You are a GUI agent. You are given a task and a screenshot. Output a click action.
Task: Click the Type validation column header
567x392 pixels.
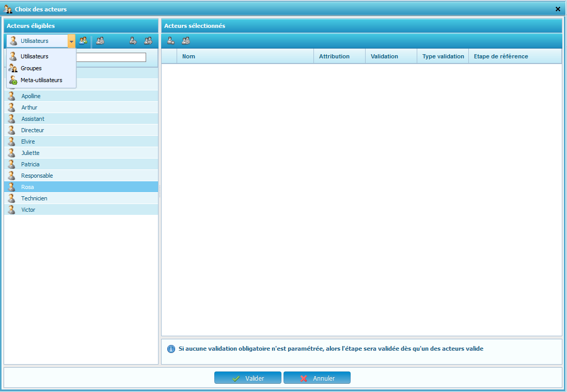tap(443, 56)
